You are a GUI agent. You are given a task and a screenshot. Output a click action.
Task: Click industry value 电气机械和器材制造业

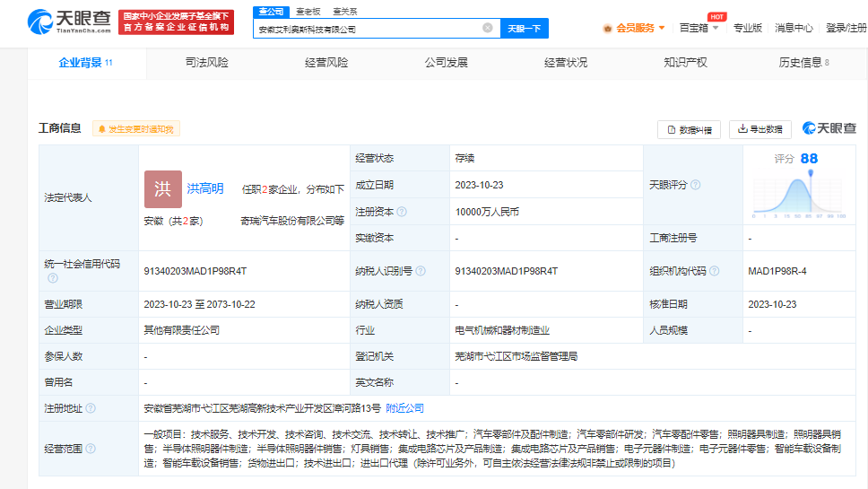(x=502, y=330)
